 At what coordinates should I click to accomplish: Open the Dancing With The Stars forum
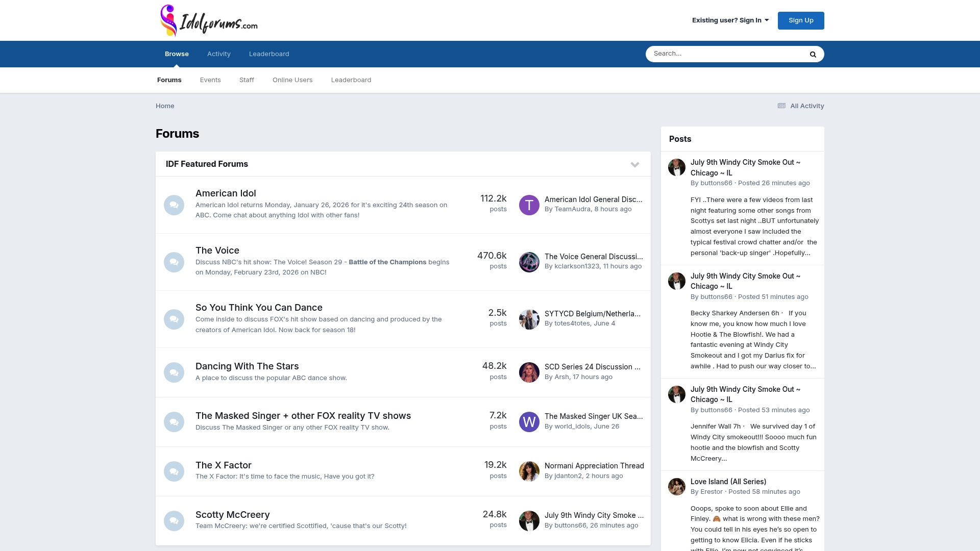tap(247, 366)
